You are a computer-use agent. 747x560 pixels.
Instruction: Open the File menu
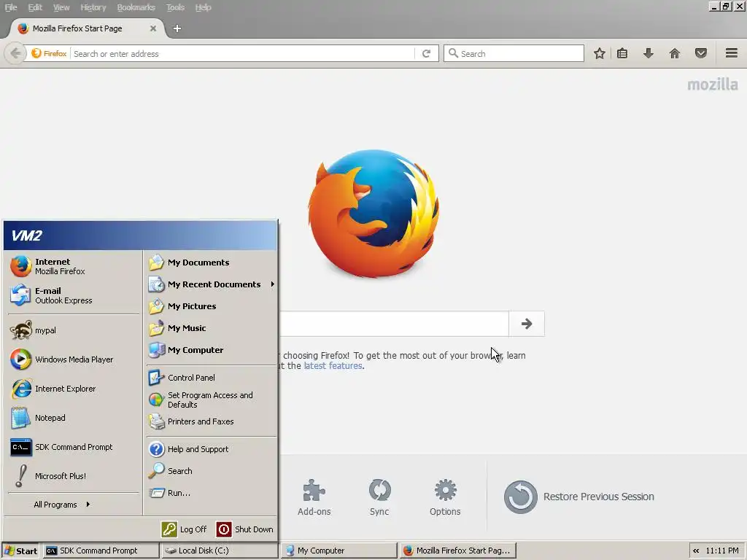[x=11, y=7]
